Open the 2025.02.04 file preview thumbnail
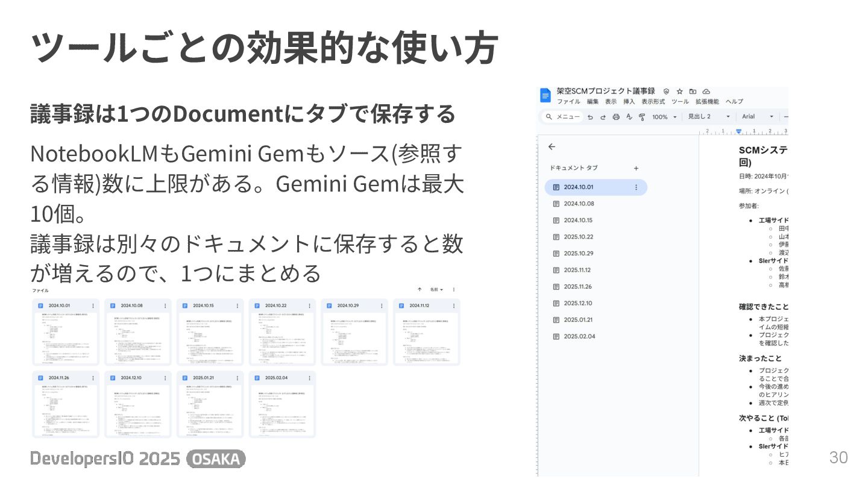 pos(283,410)
